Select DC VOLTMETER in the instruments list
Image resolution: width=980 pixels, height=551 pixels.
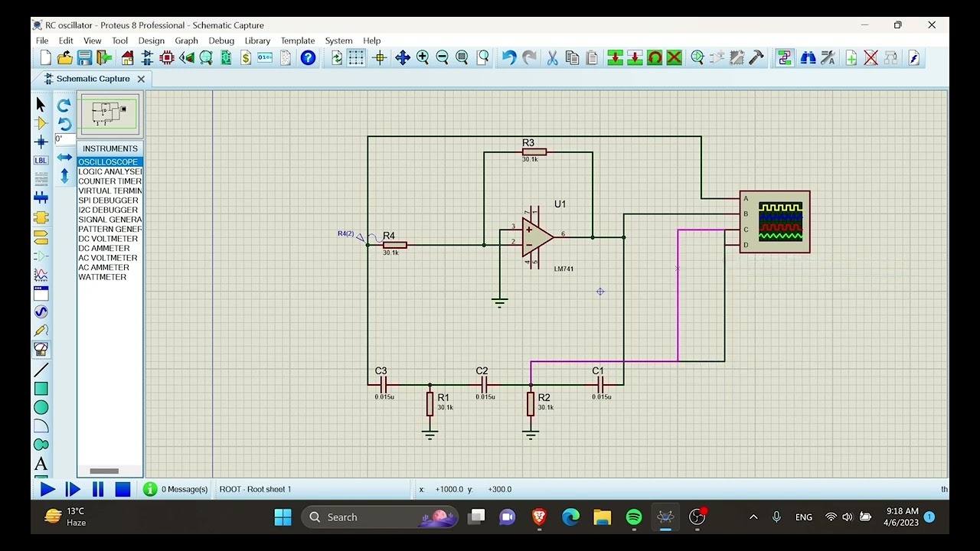[x=109, y=239]
